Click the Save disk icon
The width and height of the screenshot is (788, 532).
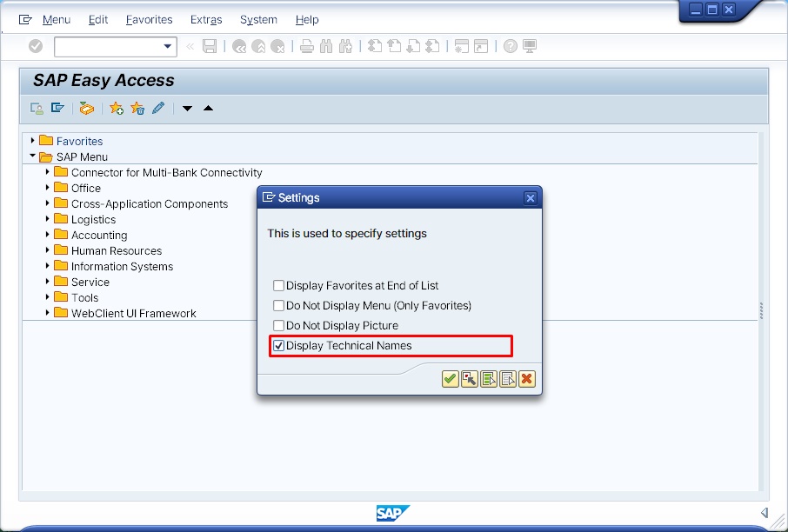210,46
